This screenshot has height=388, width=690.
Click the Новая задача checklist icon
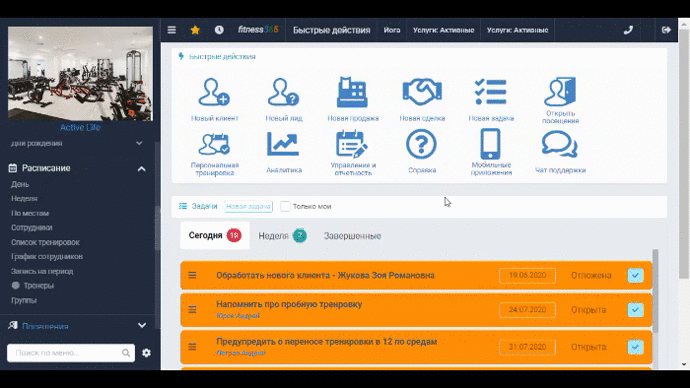click(491, 92)
